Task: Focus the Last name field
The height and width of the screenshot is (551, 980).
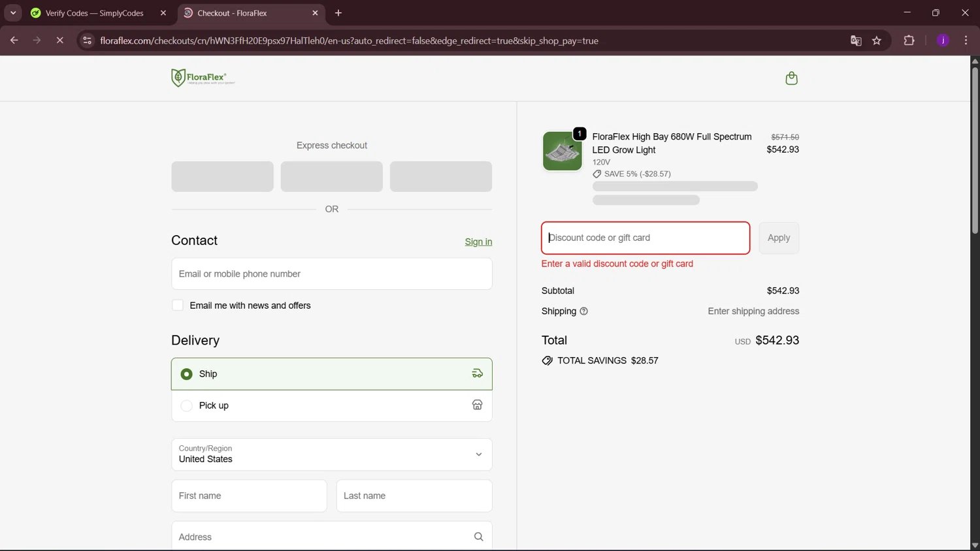Action: click(414, 496)
